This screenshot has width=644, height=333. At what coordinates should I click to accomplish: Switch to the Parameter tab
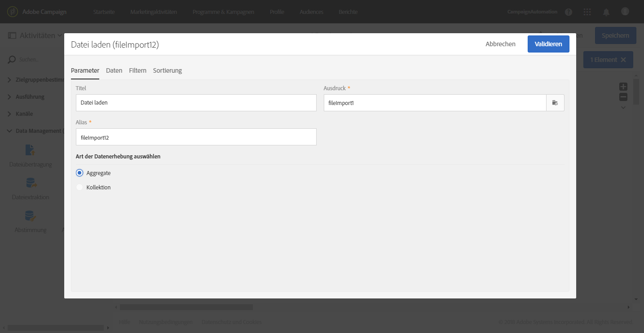[x=85, y=70]
